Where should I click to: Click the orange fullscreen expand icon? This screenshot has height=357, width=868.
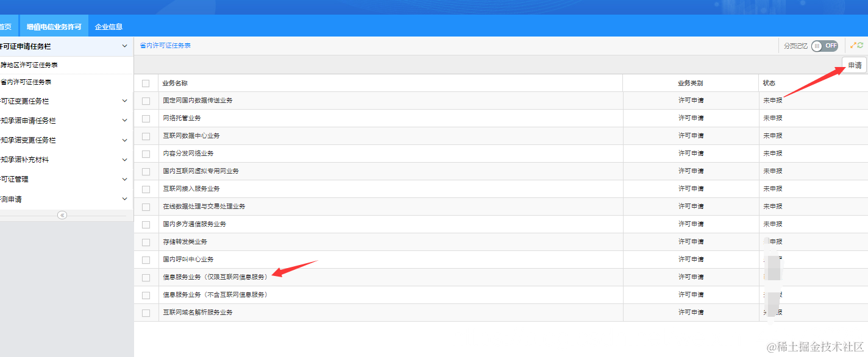pyautogui.click(x=853, y=45)
